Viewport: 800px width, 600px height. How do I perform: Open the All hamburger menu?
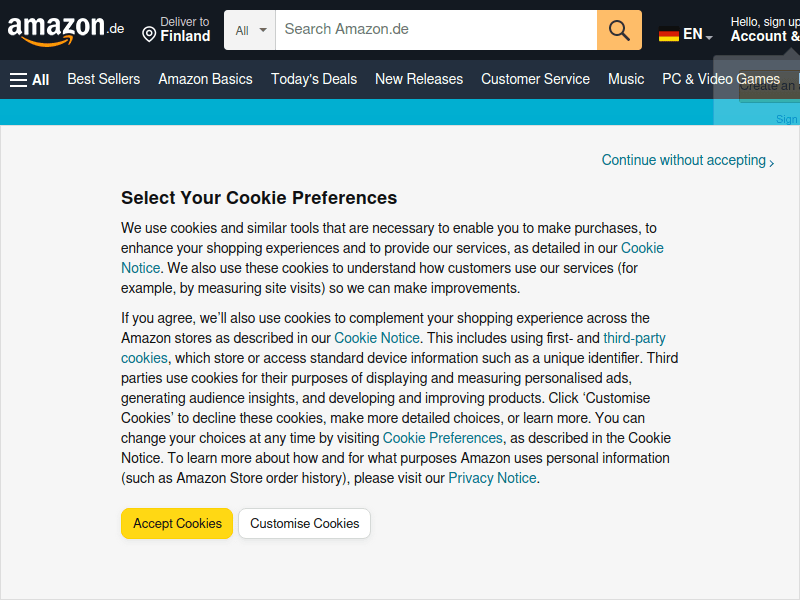pyautogui.click(x=29, y=79)
